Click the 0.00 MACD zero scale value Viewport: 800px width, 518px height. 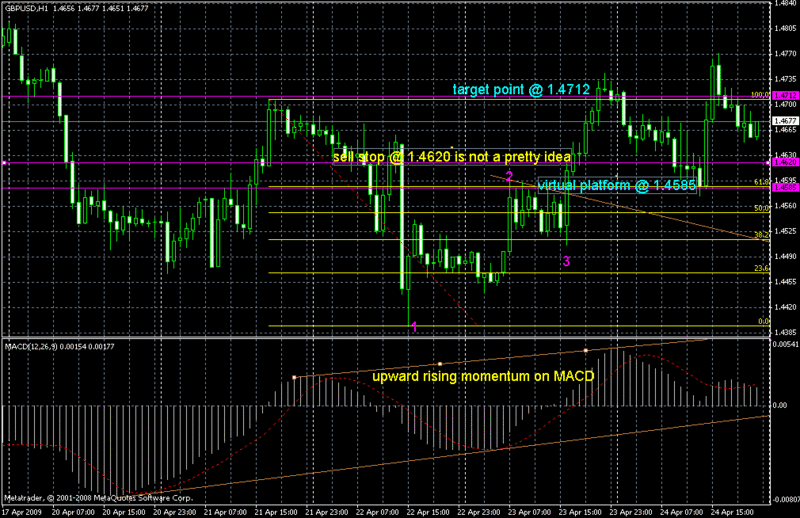[x=780, y=405]
